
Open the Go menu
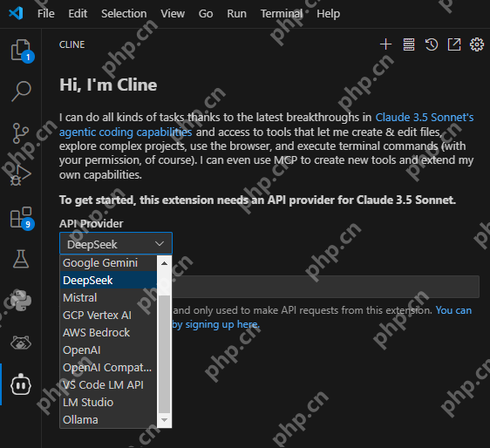coord(206,14)
